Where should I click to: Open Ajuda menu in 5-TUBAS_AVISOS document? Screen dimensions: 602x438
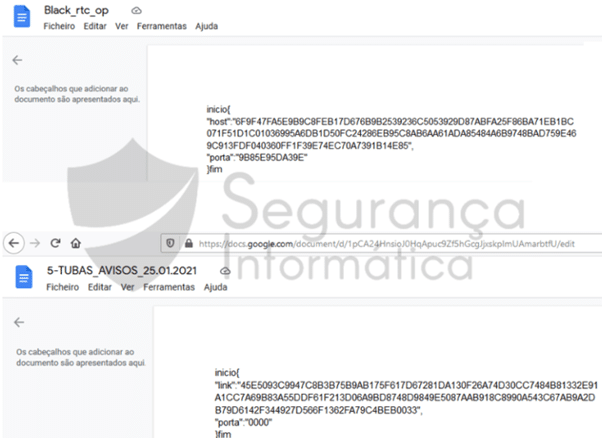click(217, 288)
